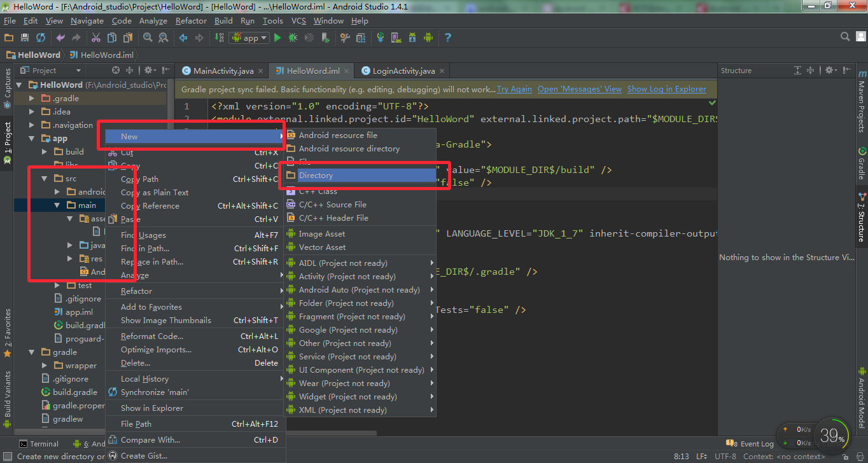Click Attach debugger to Android process icon

click(325, 38)
